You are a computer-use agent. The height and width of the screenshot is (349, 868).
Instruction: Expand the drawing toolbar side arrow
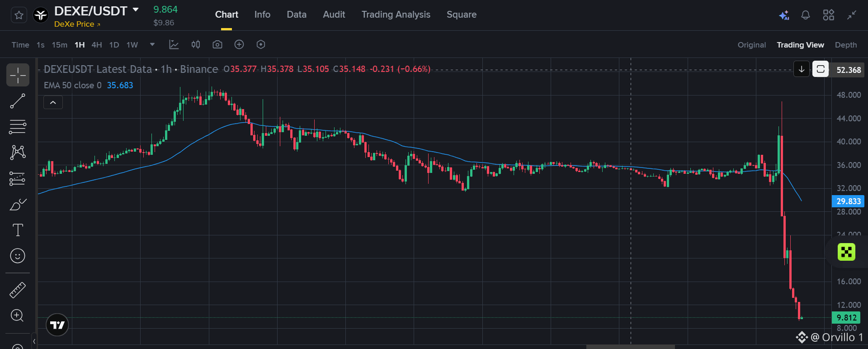point(34,341)
